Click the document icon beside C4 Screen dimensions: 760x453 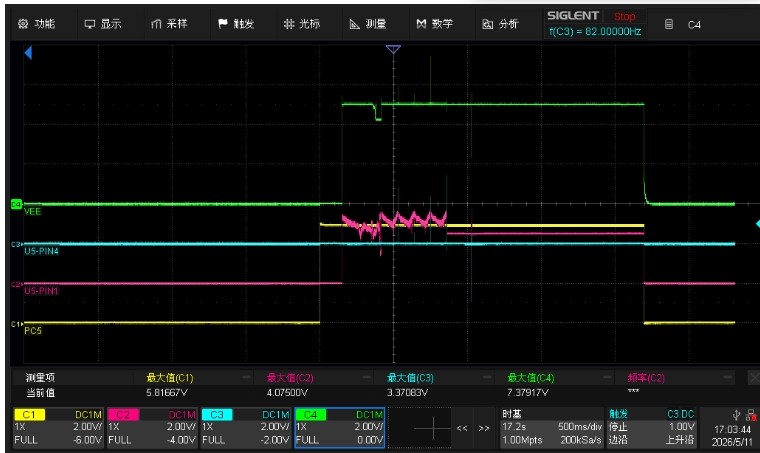tap(668, 24)
